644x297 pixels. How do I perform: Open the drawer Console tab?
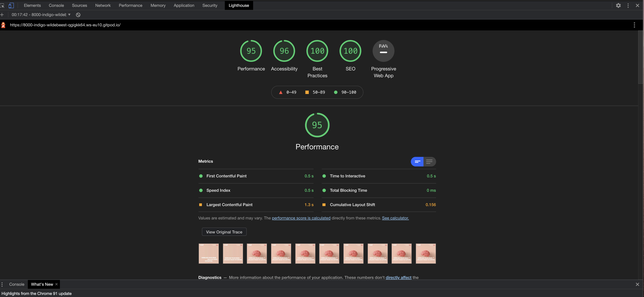[17, 284]
